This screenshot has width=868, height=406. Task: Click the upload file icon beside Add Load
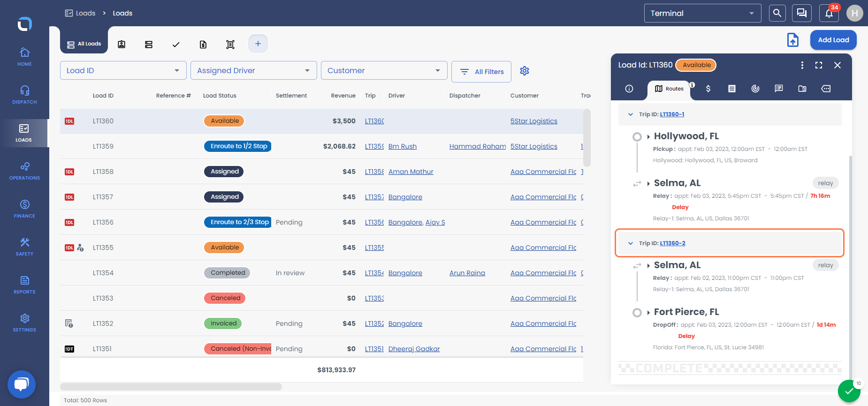point(792,40)
